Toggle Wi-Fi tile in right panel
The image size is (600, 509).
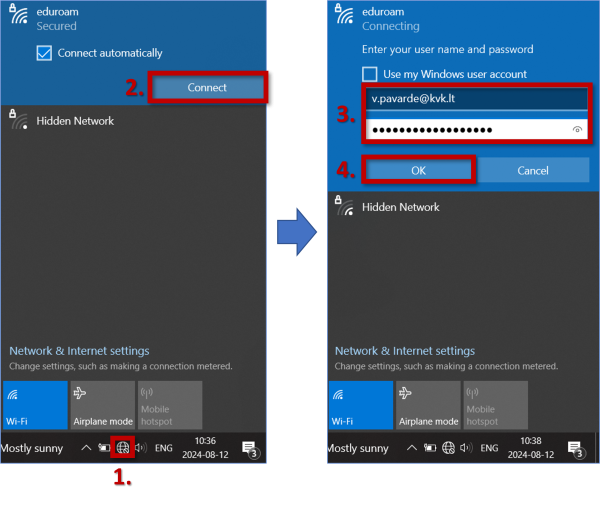coord(361,405)
